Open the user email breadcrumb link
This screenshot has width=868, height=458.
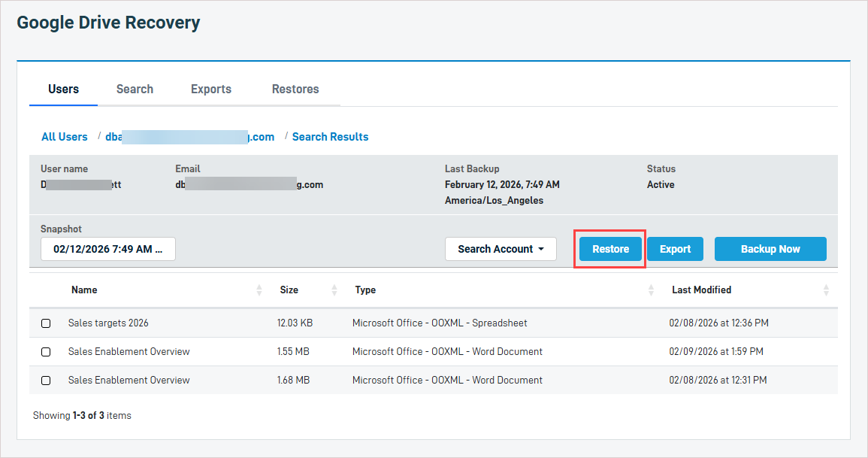[189, 137]
